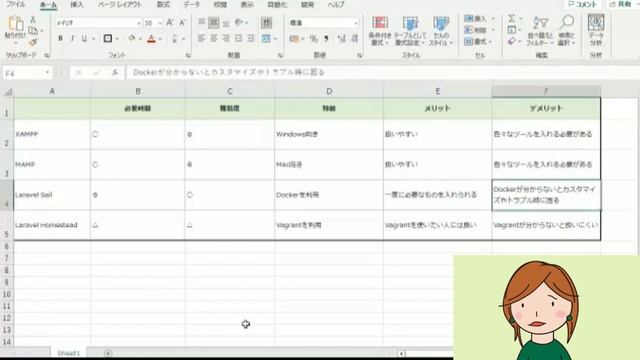The image size is (640, 360).
Task: Open fill color dropdown arrow
Action: (140, 39)
